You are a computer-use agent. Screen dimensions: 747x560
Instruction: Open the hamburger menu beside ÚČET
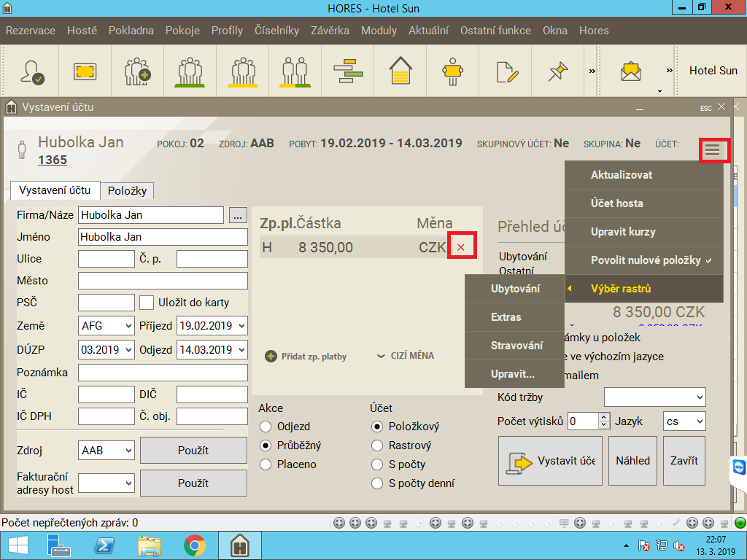coord(712,150)
